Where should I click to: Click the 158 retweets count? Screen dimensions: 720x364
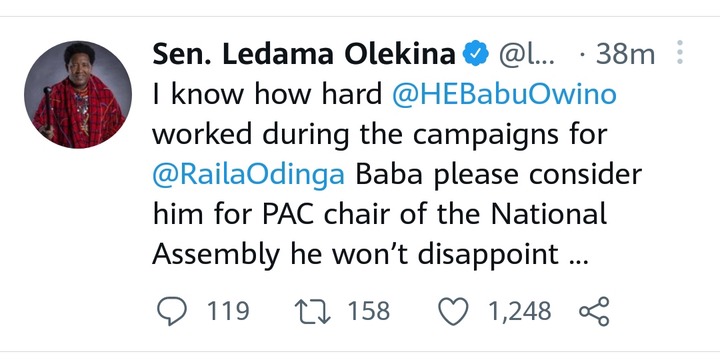pos(369,311)
